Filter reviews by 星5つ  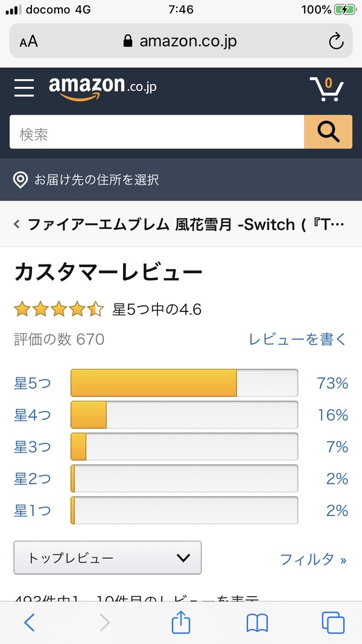33,383
